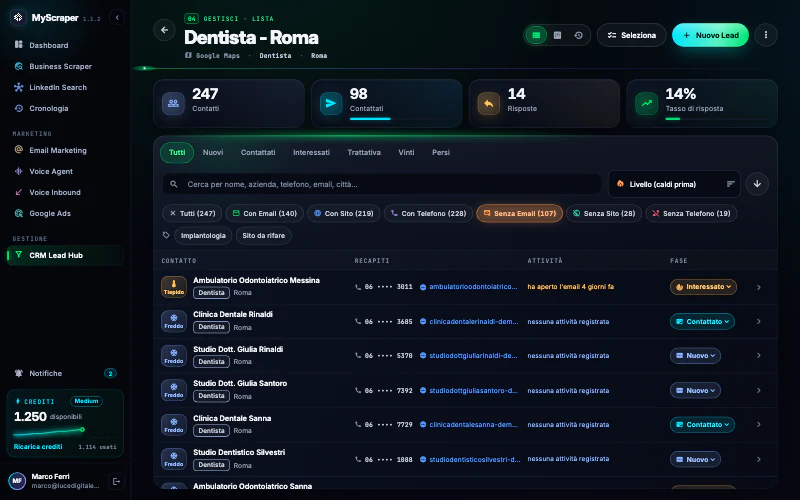Viewport: 800px width, 500px height.
Task: Click the search magnifier icon
Action: click(x=174, y=184)
